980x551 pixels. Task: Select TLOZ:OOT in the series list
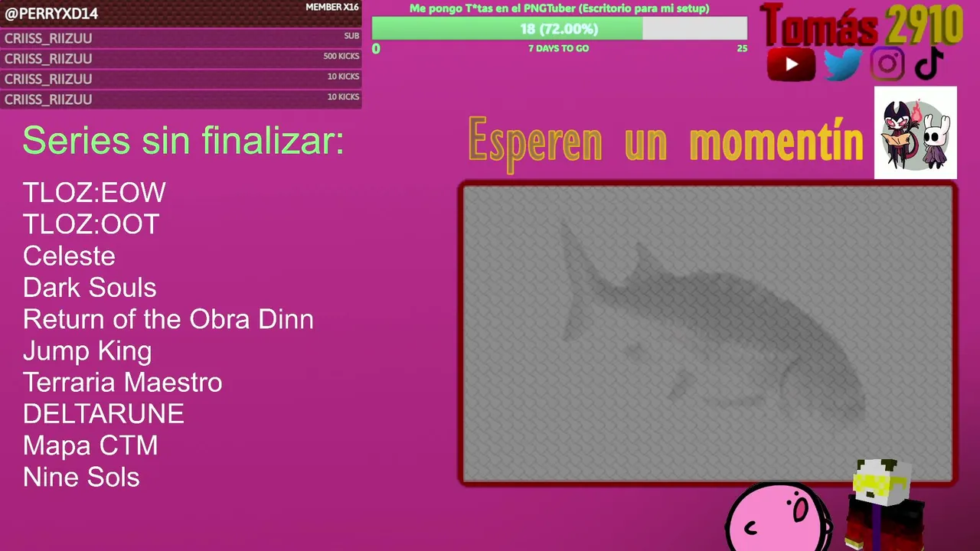pyautogui.click(x=91, y=224)
